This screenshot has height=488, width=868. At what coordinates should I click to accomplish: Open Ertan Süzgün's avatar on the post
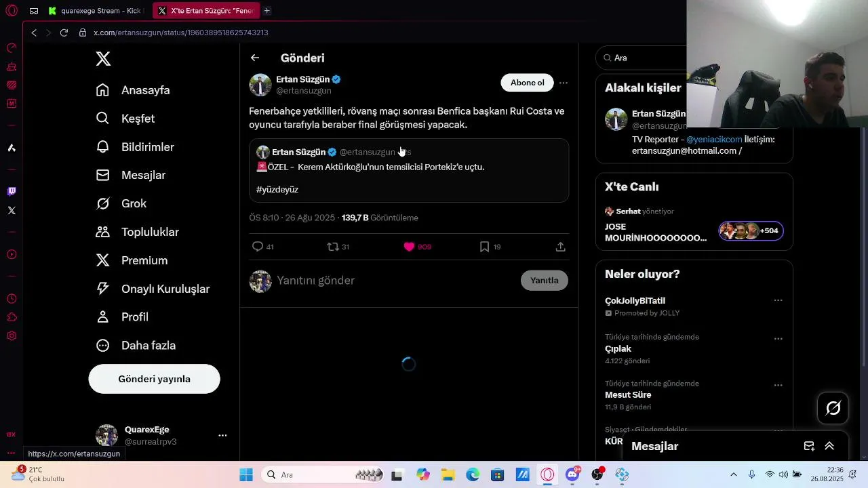(x=260, y=85)
